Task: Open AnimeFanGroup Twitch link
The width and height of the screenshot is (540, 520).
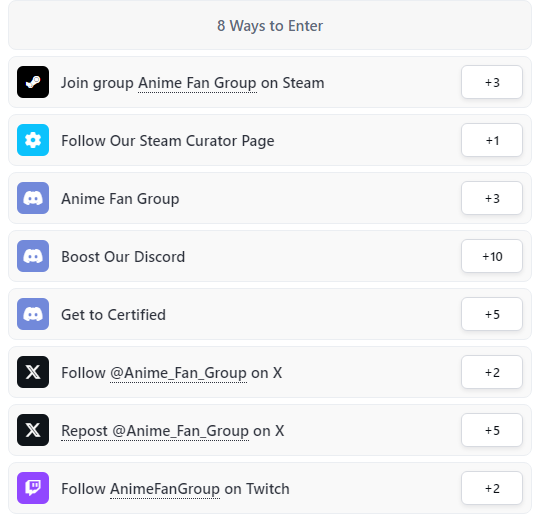Action: click(165, 489)
